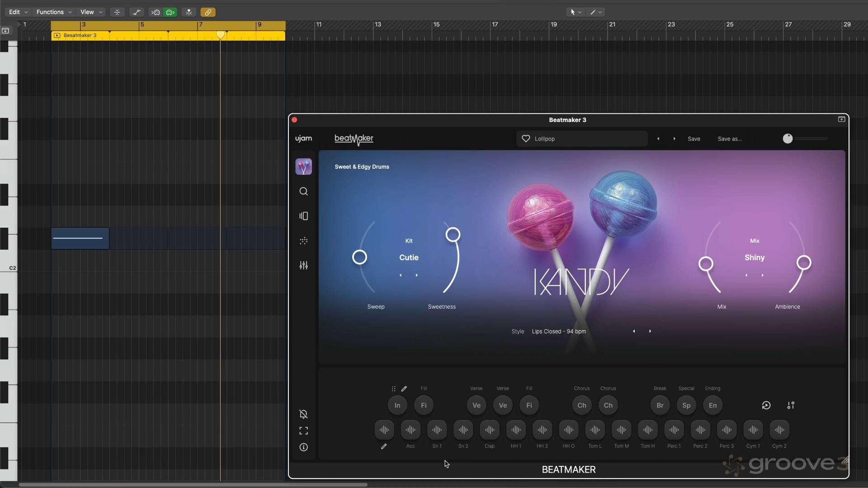
Task: Open the presets browser panel in the sidebar
Action: tap(304, 216)
